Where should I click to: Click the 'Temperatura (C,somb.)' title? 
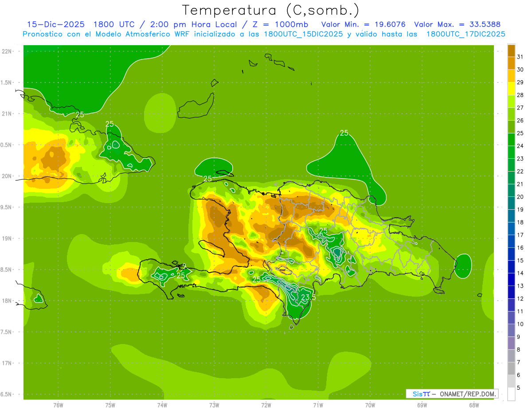point(270,10)
